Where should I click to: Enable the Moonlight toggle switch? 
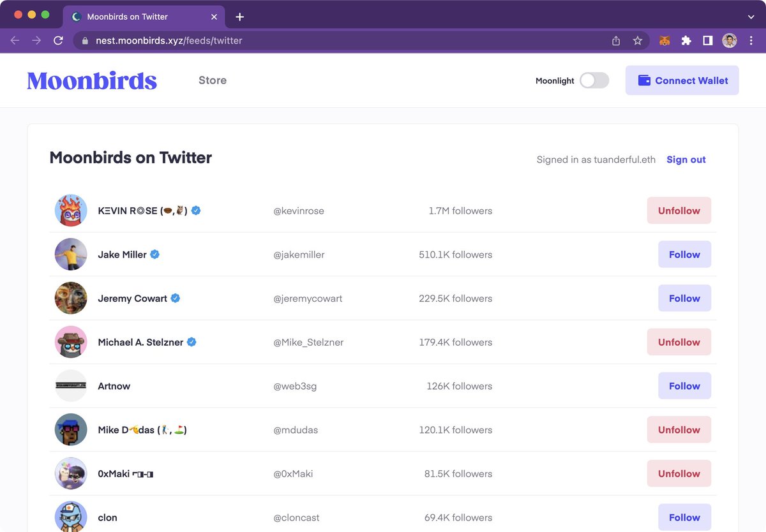point(594,80)
